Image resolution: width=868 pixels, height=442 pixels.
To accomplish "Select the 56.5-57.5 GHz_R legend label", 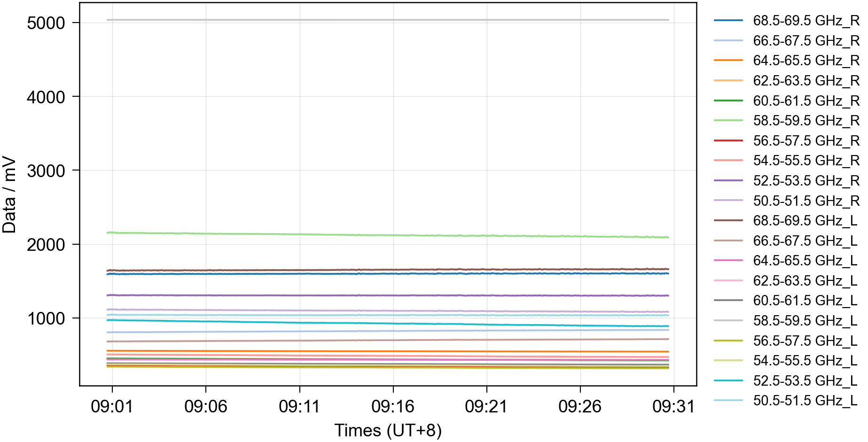I will 805,141.
